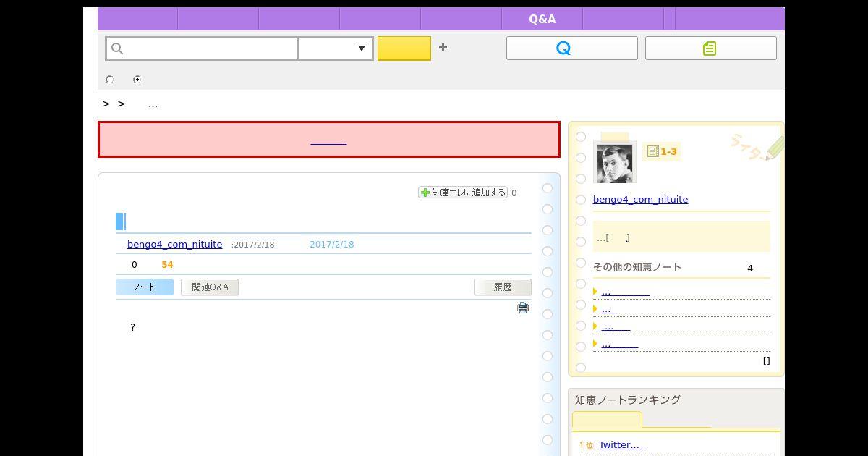Click the magnifier icon in search box
This screenshot has height=456, width=868.
117,48
